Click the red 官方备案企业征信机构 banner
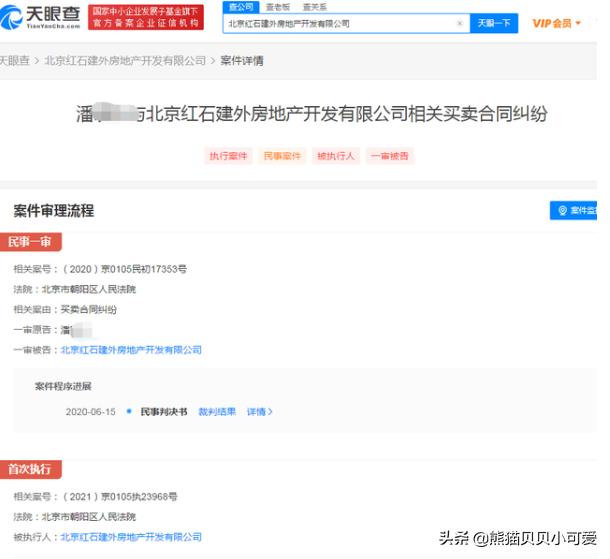 146,18
